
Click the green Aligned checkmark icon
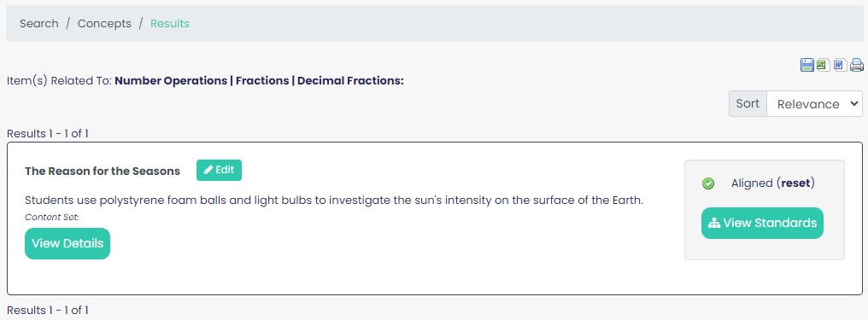point(708,183)
